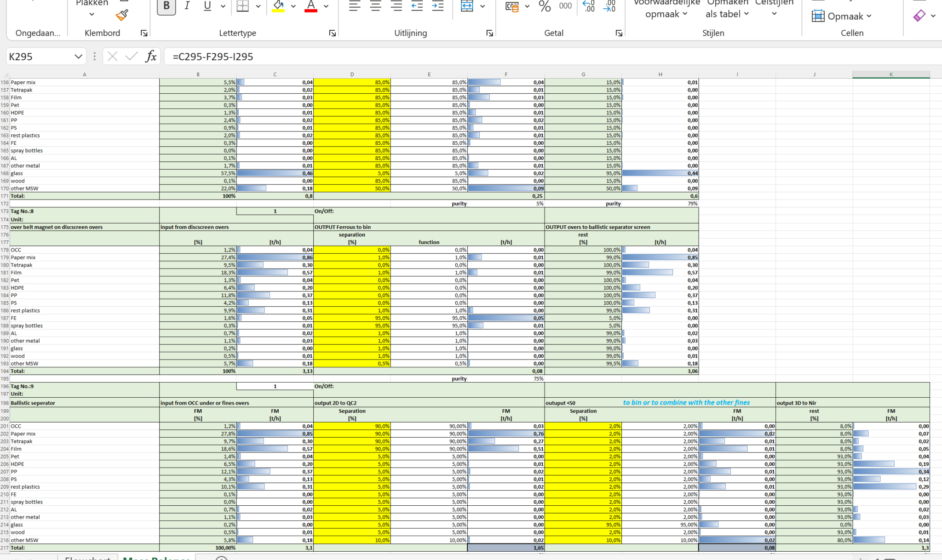942x560 pixels.
Task: Open the Name Box dropdown arrow
Action: click(78, 57)
